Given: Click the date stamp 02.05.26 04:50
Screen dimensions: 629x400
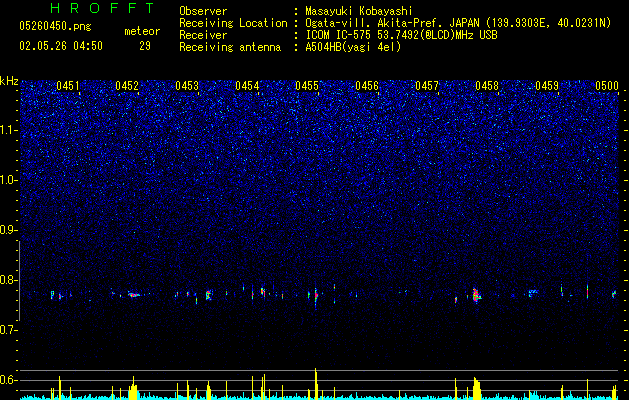Looking at the screenshot, I should [x=61, y=46].
